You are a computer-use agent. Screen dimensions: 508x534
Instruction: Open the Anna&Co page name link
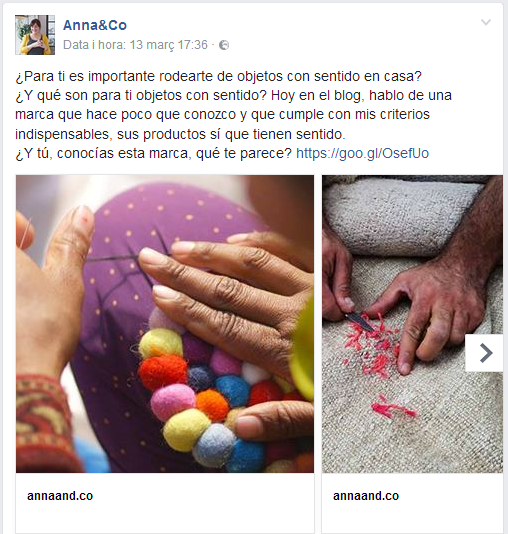click(x=95, y=25)
